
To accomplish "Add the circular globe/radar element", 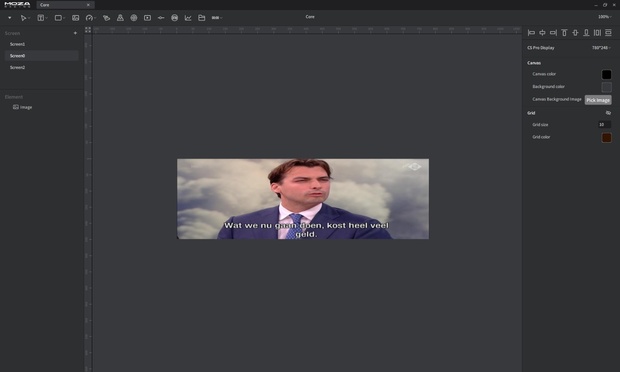I will [134, 18].
